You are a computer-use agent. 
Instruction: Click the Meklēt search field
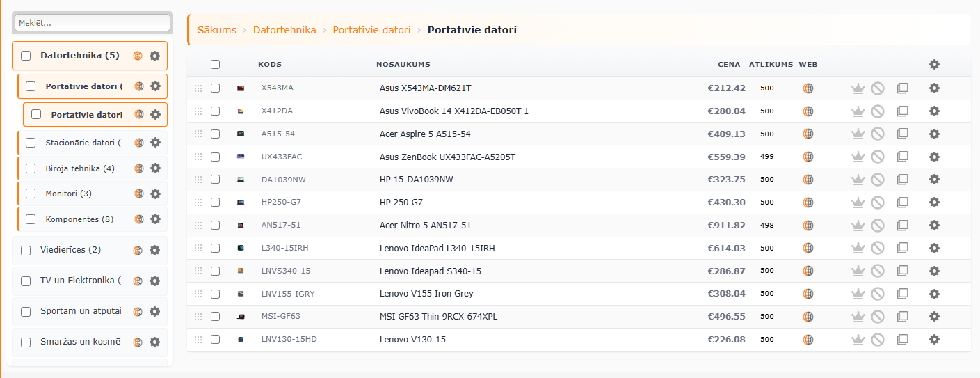click(93, 23)
